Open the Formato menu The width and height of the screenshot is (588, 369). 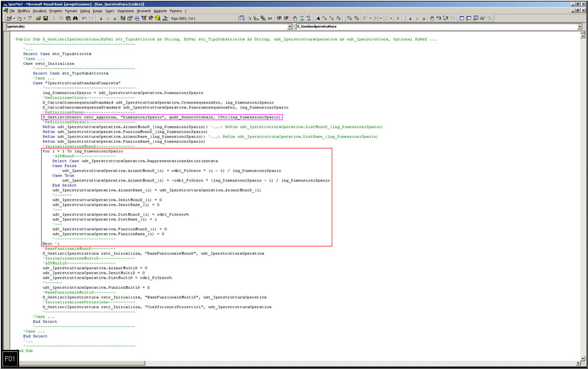point(71,11)
